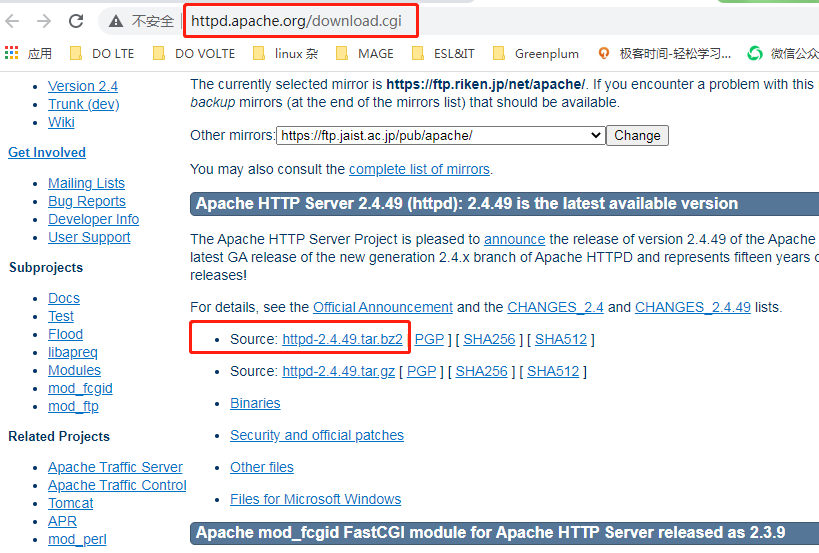
Task: Open the libapreq subproject link
Action: point(73,352)
